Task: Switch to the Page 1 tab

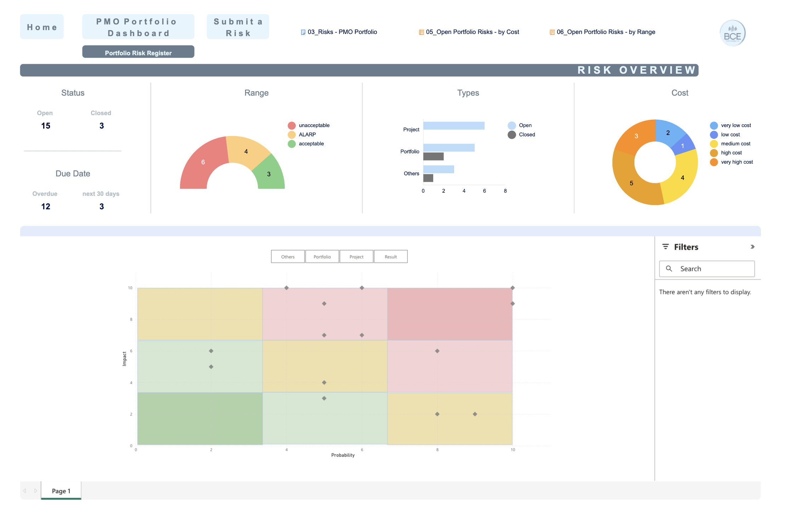Action: [x=61, y=491]
